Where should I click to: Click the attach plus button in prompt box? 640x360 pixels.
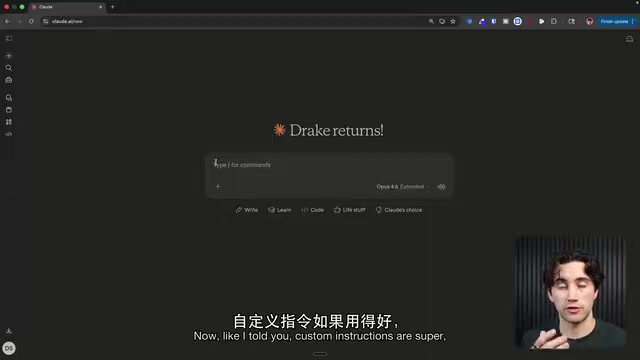(218, 187)
